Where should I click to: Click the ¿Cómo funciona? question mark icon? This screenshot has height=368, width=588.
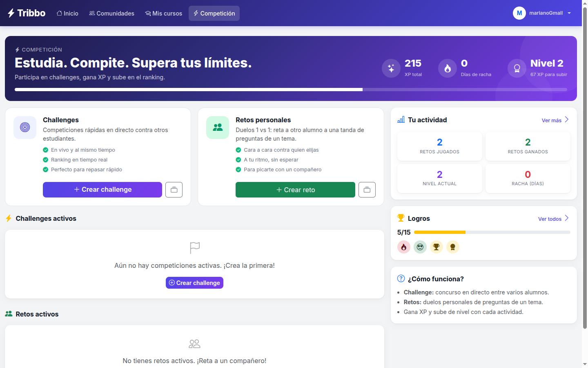coord(401,278)
